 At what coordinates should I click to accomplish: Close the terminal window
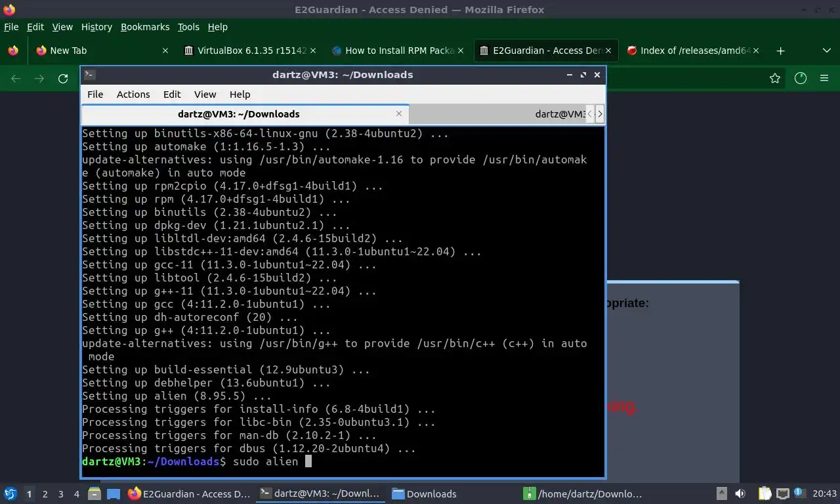[x=597, y=75]
